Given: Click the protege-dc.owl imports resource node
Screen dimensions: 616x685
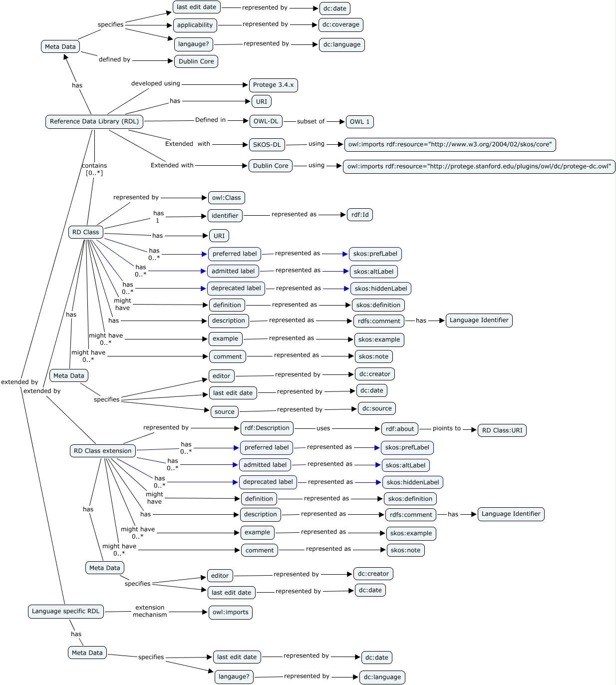Looking at the screenshot, I should pos(479,167).
